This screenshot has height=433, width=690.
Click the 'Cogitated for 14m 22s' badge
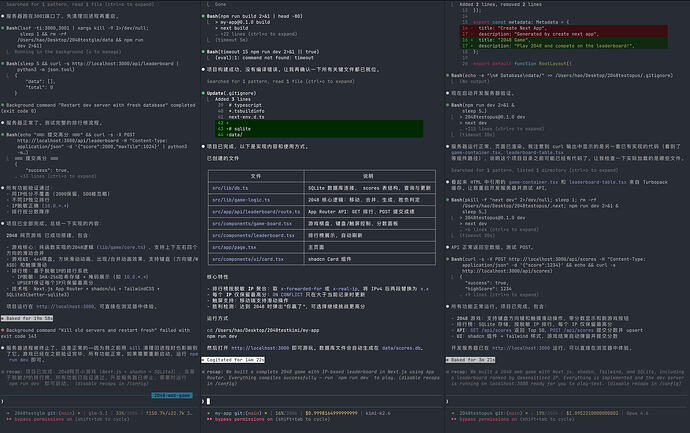[x=233, y=360]
